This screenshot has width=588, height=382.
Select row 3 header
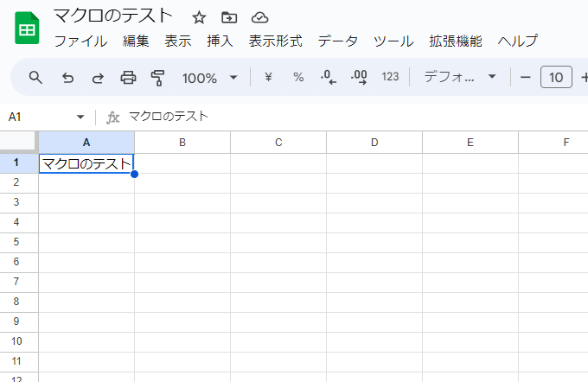click(19, 203)
